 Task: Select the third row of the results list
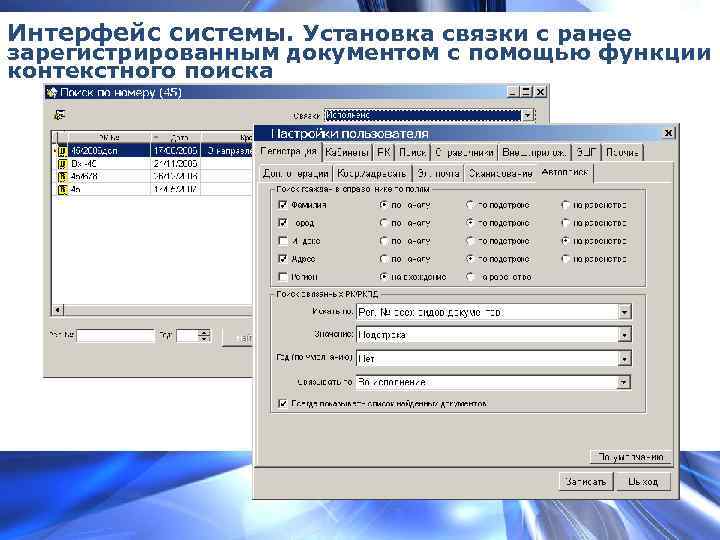pyautogui.click(x=153, y=176)
